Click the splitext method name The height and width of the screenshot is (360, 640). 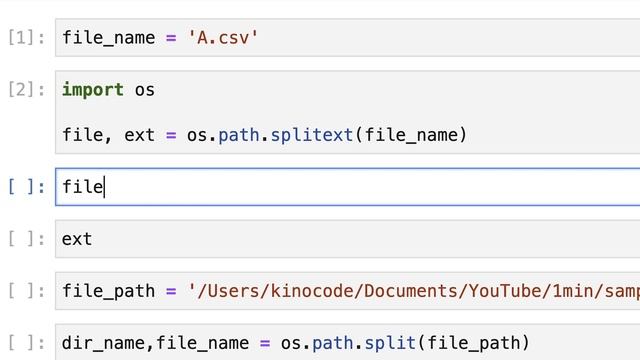point(312,135)
